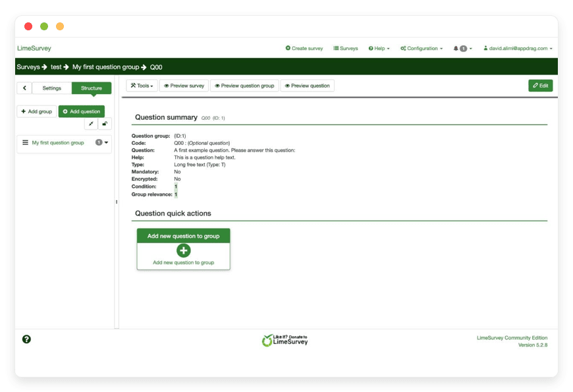
Task: Open the Surveys list menu item
Action: click(x=345, y=48)
